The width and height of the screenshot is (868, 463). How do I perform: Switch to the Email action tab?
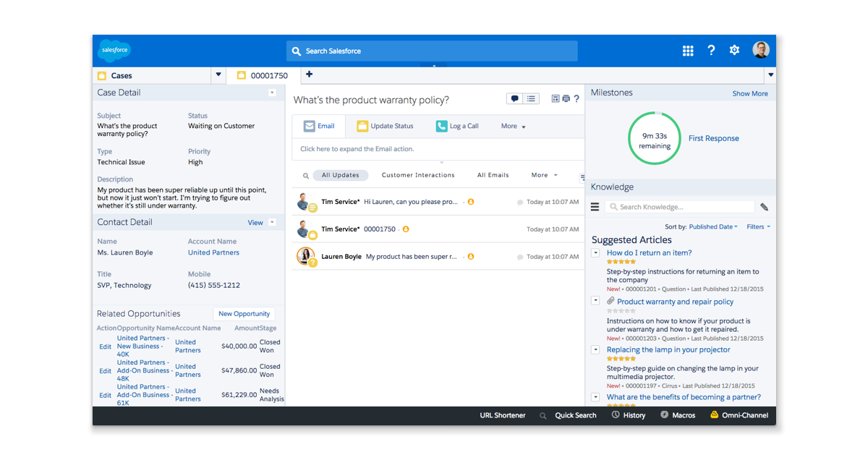tap(318, 126)
